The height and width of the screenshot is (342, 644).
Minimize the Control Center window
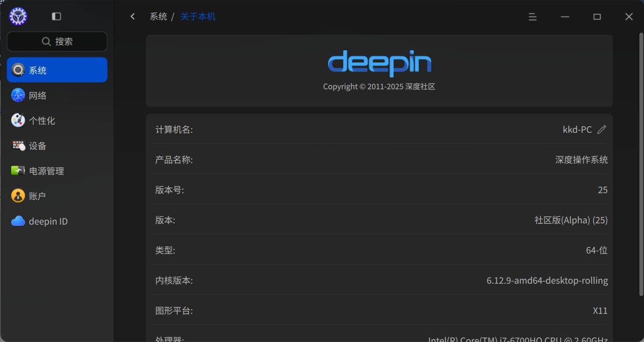[565, 17]
